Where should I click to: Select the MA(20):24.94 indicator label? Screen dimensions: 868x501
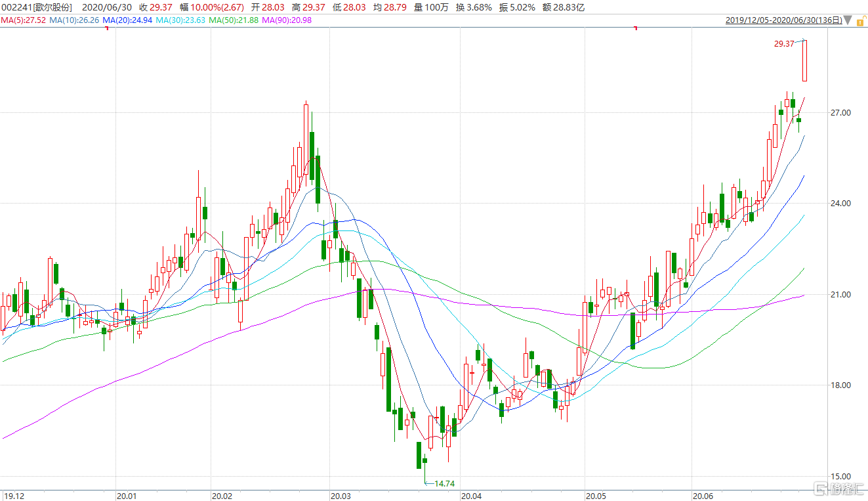(126, 20)
